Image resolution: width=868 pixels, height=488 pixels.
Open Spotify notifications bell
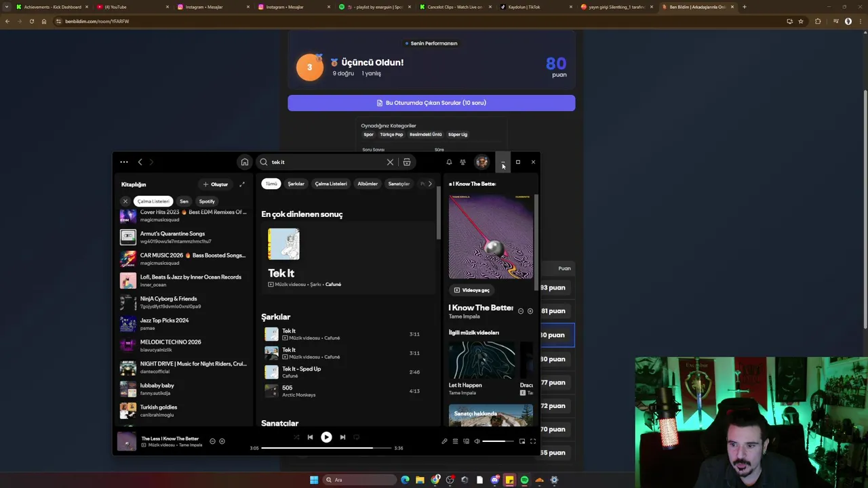449,162
